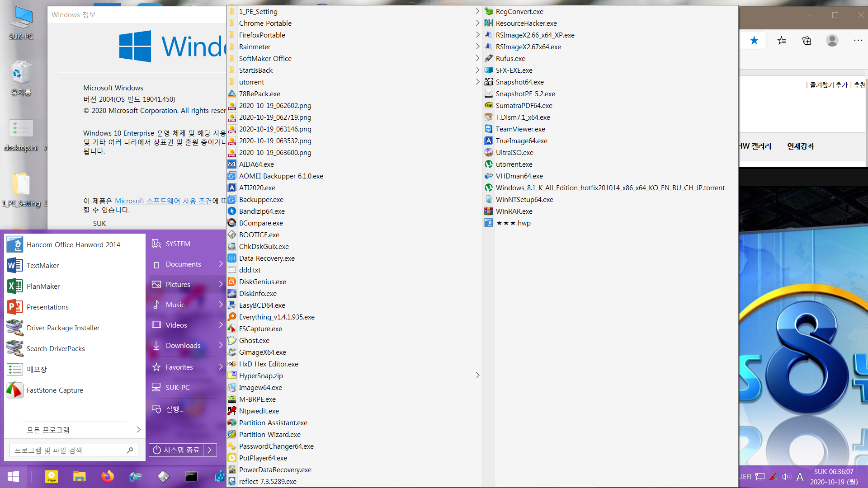This screenshot has height=488, width=868.
Task: Launch Partition Assistant.exe
Action: (x=273, y=422)
